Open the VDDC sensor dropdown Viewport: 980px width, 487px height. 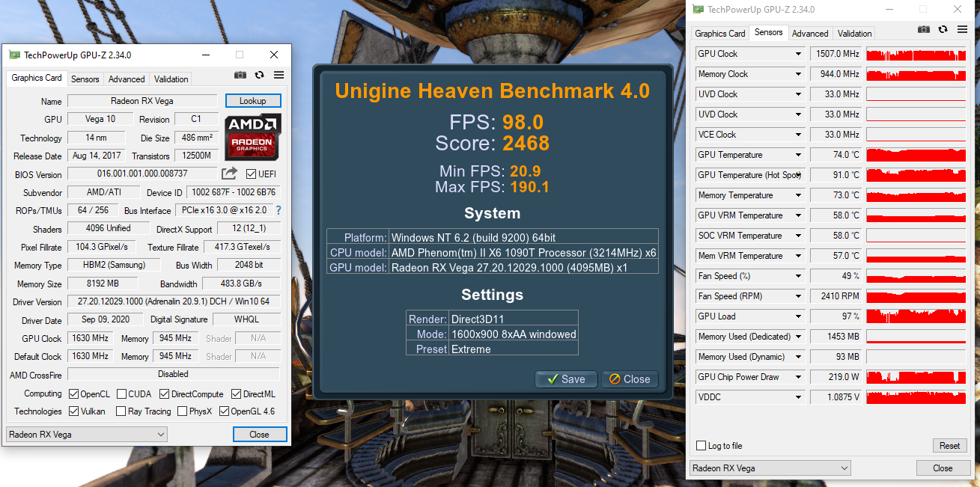pyautogui.click(x=799, y=397)
